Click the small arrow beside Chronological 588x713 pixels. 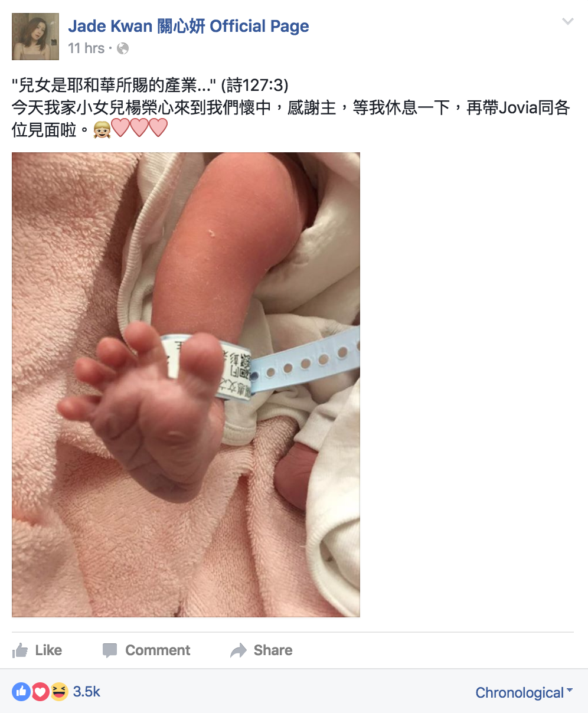(x=570, y=690)
